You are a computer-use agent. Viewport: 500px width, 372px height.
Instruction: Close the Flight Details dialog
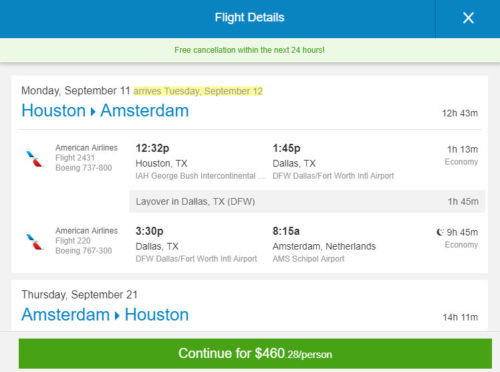(468, 18)
